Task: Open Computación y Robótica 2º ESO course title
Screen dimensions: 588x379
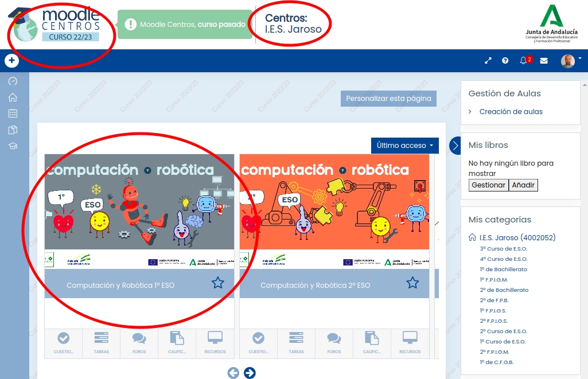Action: pos(316,286)
